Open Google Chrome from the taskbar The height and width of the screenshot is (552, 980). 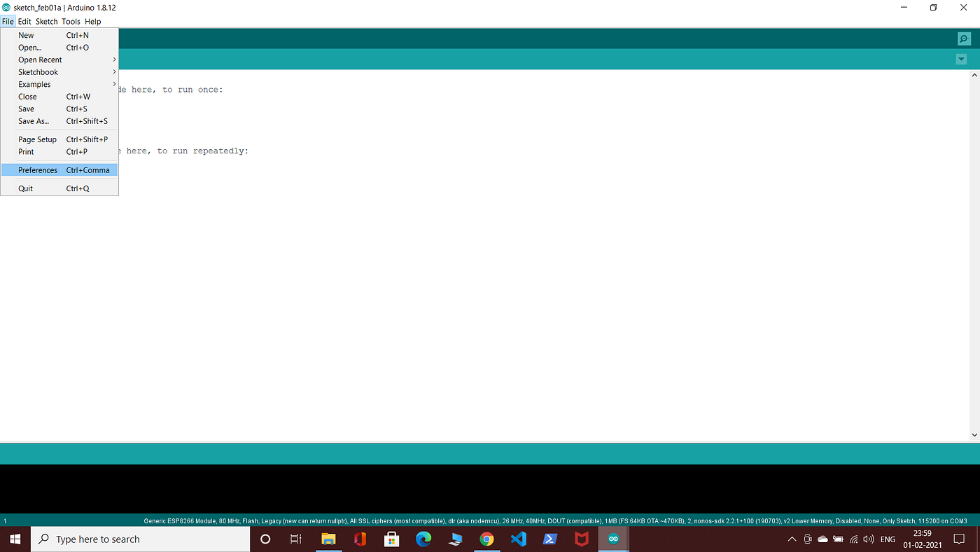(486, 539)
